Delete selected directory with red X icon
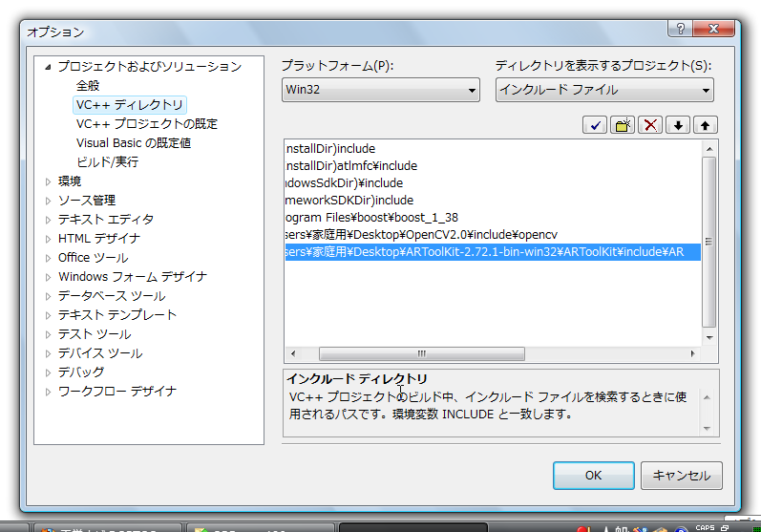 point(651,125)
